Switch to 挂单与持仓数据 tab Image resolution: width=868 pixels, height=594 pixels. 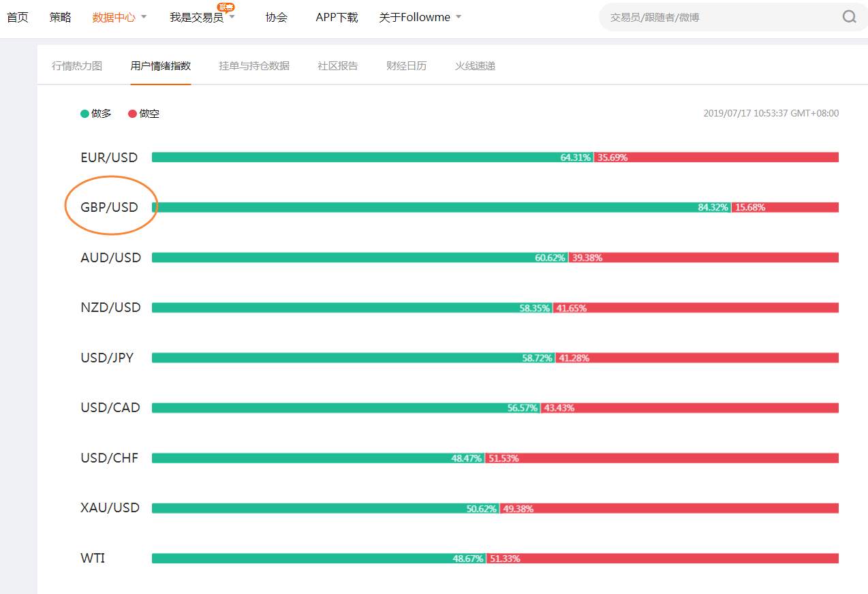point(254,66)
